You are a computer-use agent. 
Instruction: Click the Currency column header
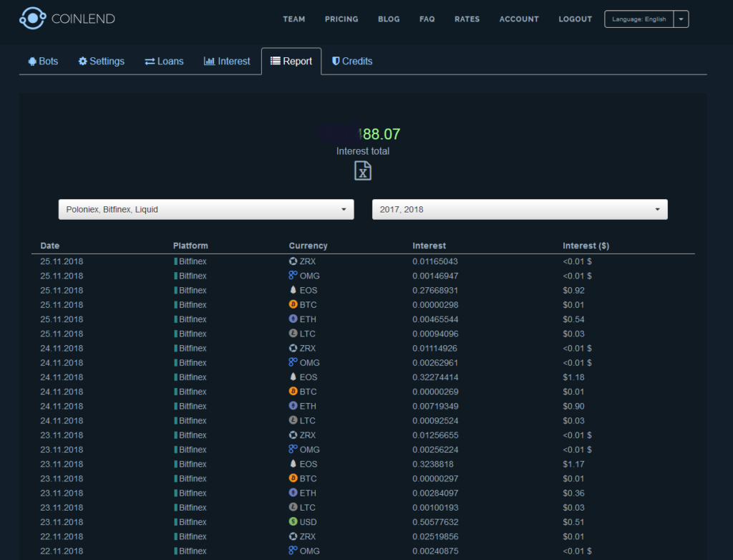pyautogui.click(x=308, y=246)
